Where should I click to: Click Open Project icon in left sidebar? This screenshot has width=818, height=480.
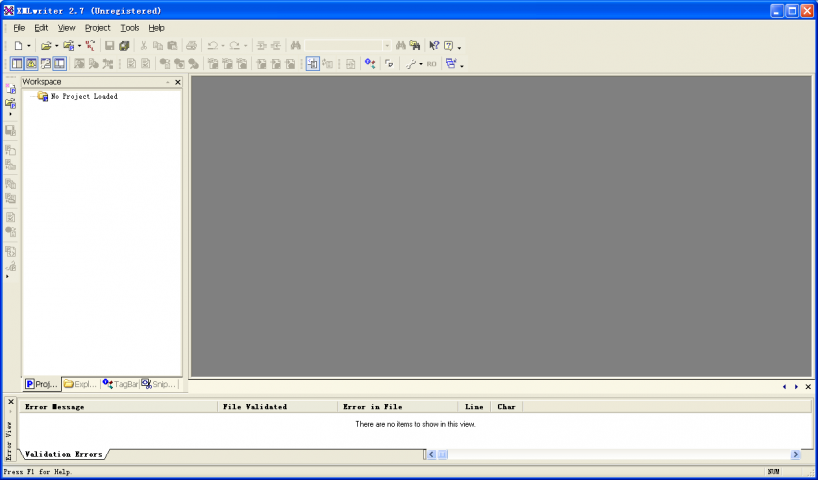point(10,103)
